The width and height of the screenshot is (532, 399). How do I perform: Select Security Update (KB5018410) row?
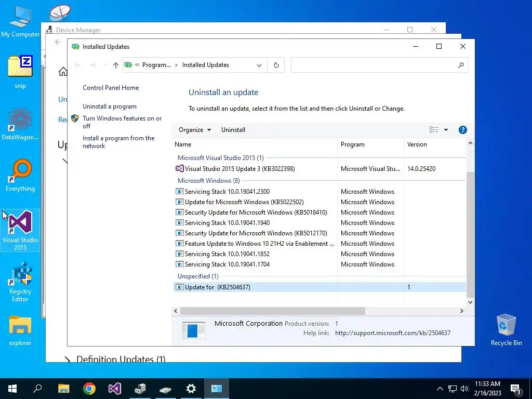tap(320, 212)
